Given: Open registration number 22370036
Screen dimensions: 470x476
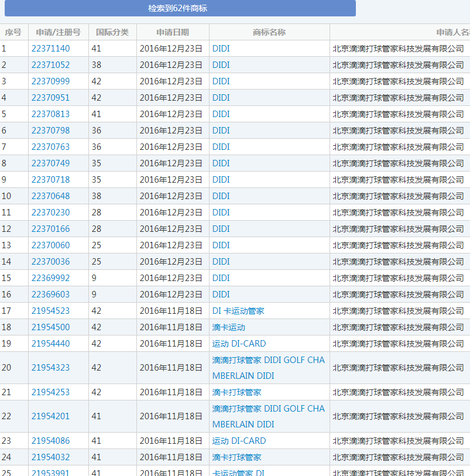Looking at the screenshot, I should 51,262.
